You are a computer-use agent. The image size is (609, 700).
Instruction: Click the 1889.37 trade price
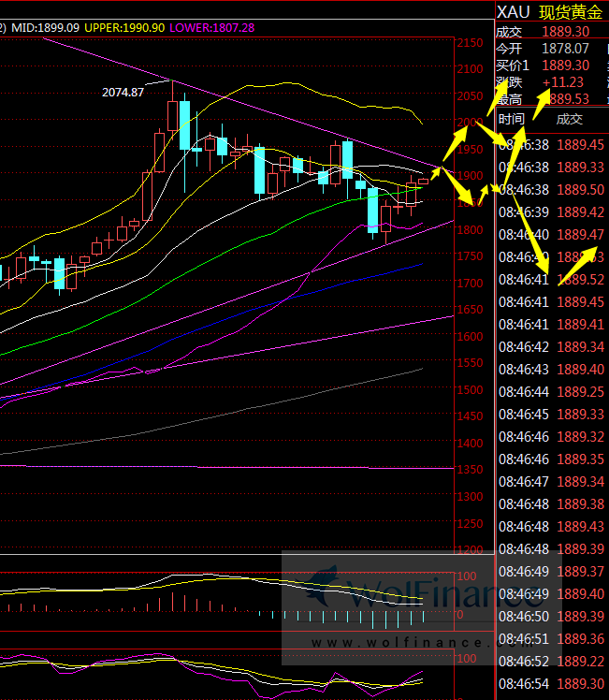(580, 572)
